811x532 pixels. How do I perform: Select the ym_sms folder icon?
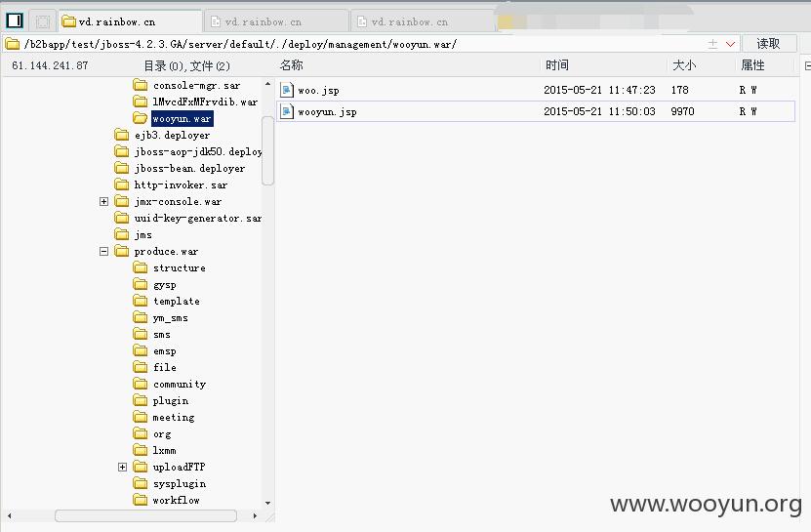(141, 318)
